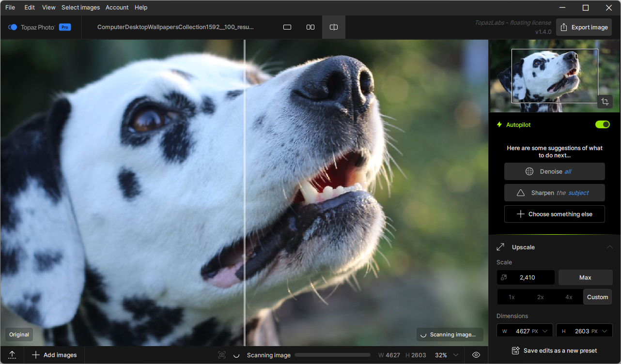Click the face selection icon in status bar
The image size is (621, 364).
222,355
